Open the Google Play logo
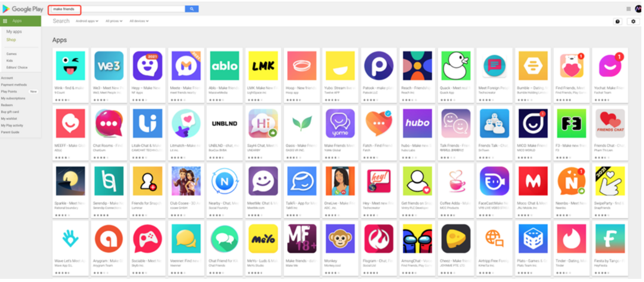 23,9
